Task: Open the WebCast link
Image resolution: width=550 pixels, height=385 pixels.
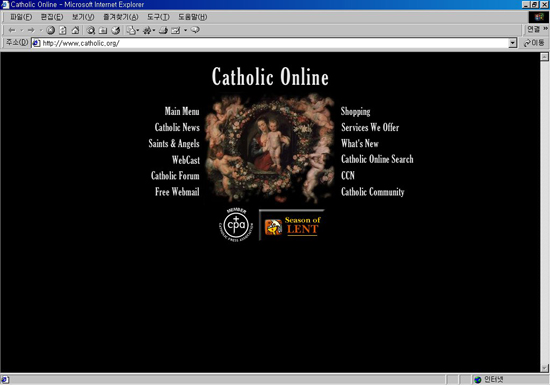Action: (x=186, y=160)
